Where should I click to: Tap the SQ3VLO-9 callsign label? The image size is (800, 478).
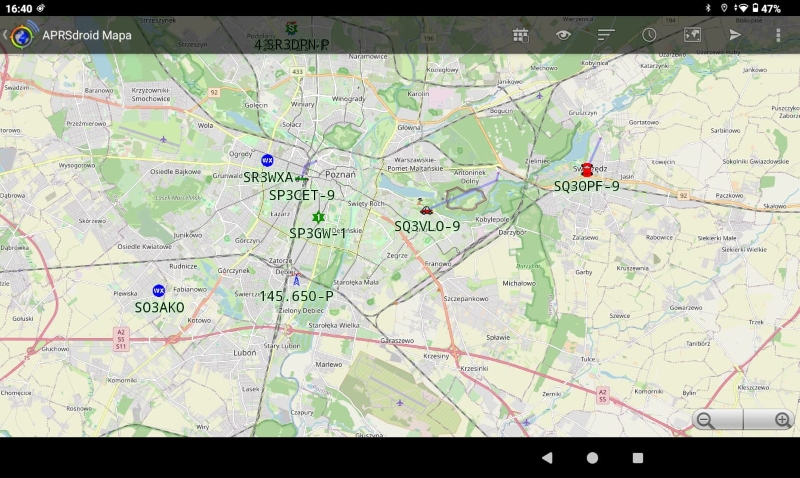(x=427, y=226)
